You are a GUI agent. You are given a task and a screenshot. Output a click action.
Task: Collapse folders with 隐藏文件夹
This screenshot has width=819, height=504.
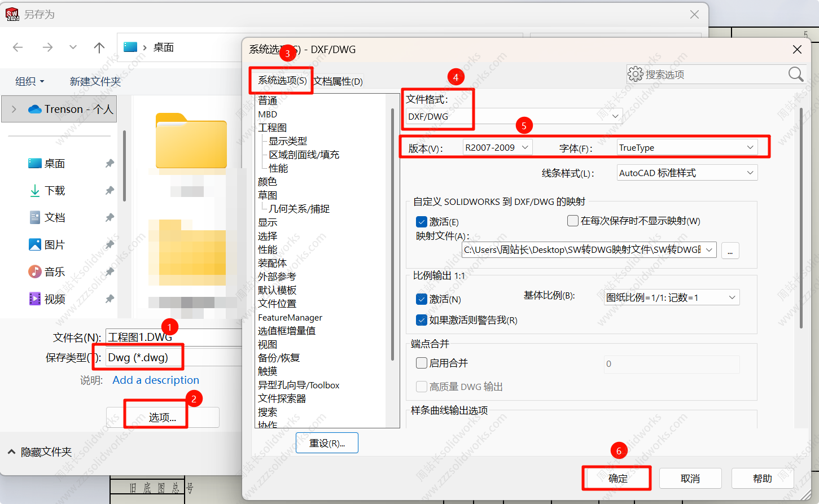point(40,452)
